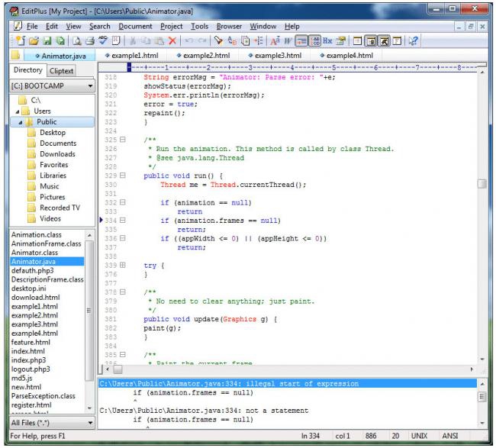This screenshot has height=448, width=496.
Task: Switch to the Cliptext sidebar tab
Action: click(x=61, y=71)
